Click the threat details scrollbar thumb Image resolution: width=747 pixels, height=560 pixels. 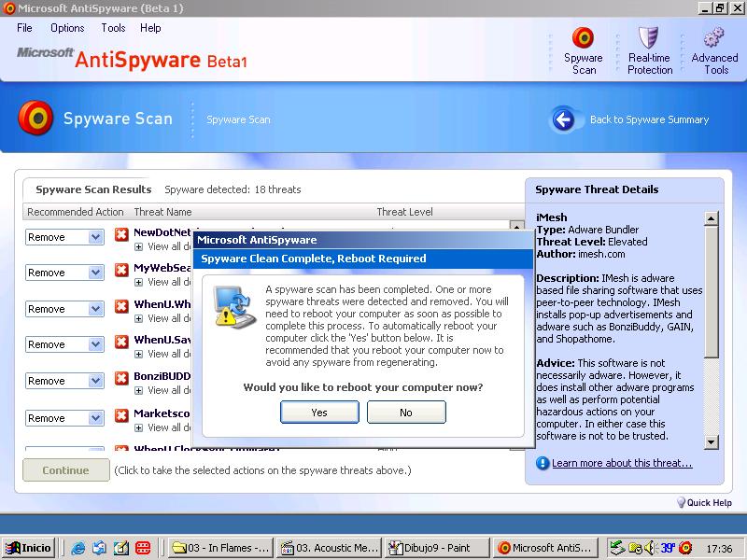[711, 292]
